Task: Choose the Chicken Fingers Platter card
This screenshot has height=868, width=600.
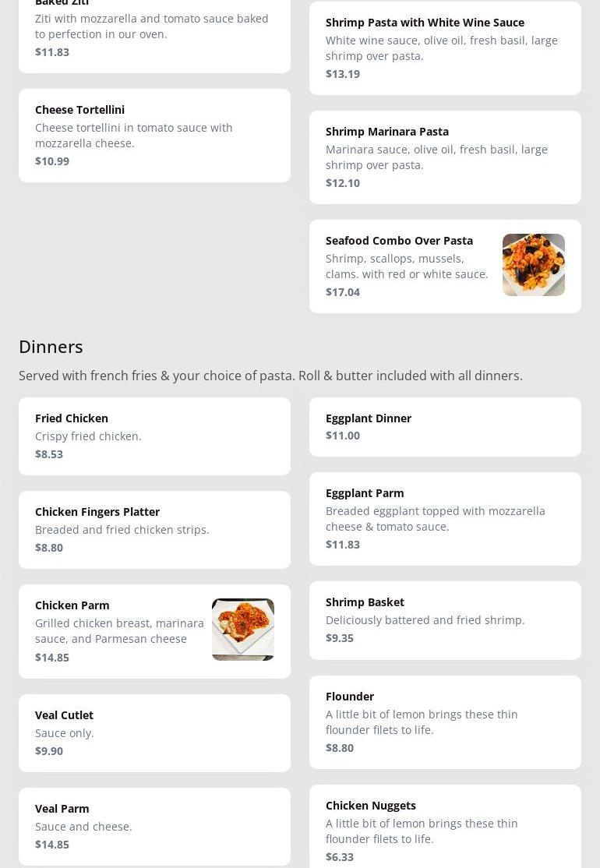Action: 154,530
